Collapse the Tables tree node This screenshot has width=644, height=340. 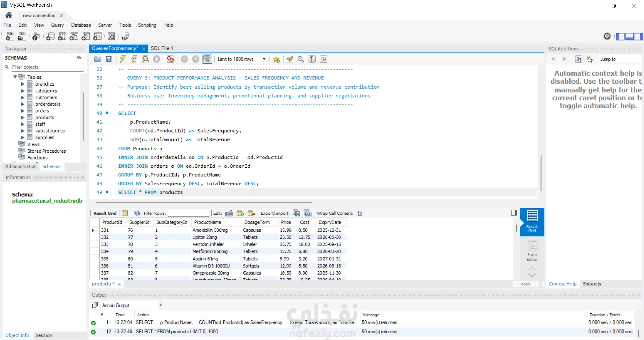15,77
